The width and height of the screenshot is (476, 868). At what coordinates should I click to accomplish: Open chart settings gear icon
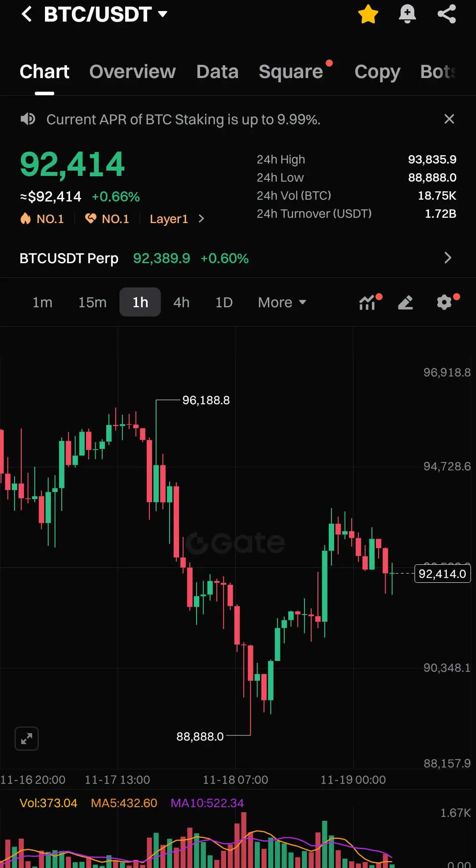click(445, 302)
